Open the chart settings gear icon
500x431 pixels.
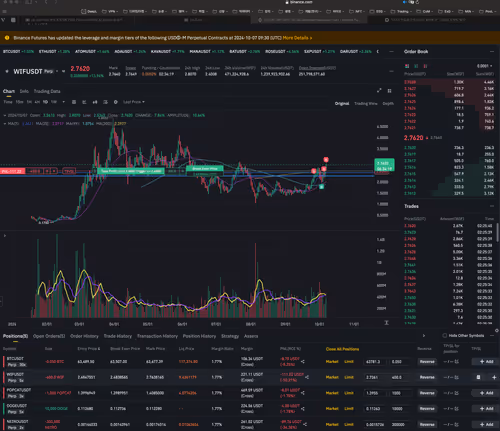(116, 102)
